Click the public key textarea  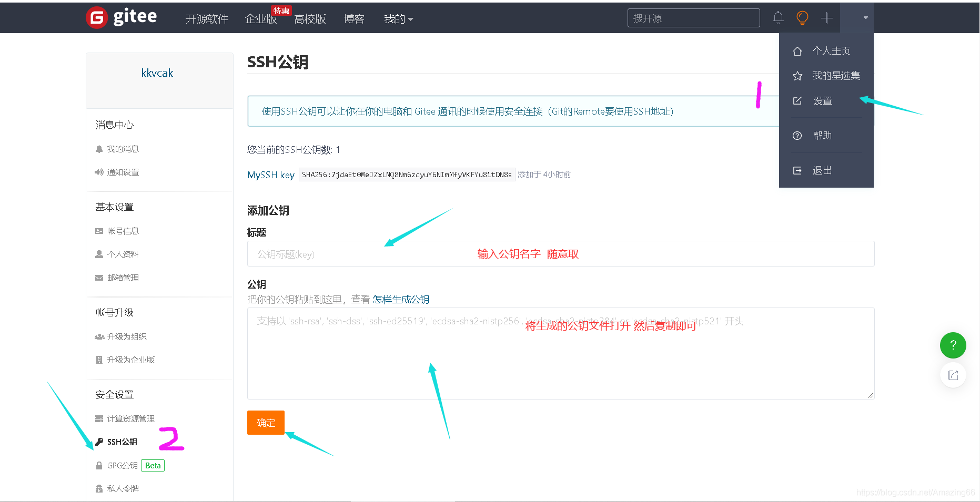(x=561, y=354)
